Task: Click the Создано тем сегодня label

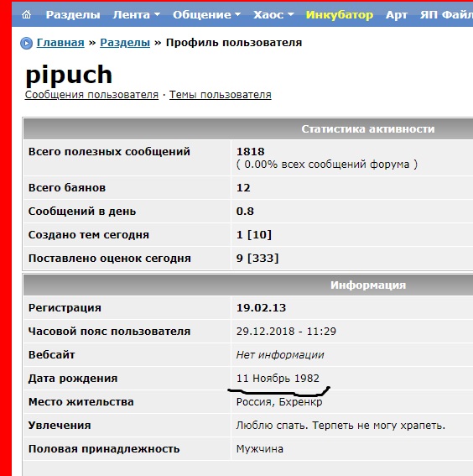Action: 89,235
